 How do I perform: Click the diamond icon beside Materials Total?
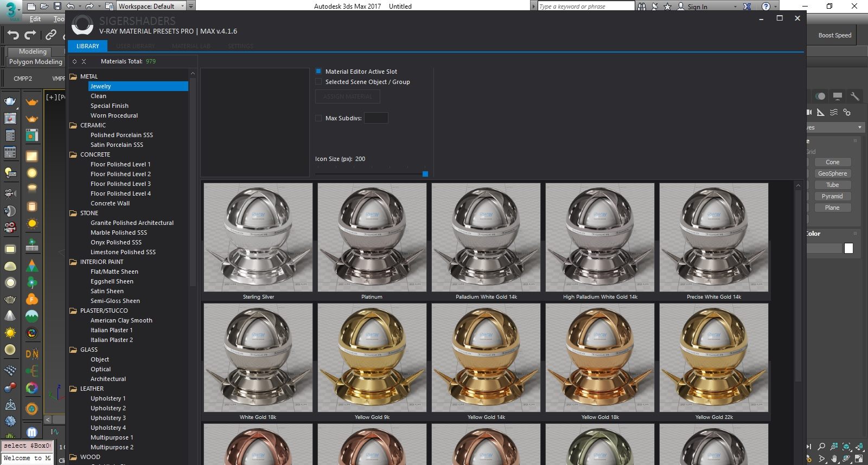pos(74,61)
